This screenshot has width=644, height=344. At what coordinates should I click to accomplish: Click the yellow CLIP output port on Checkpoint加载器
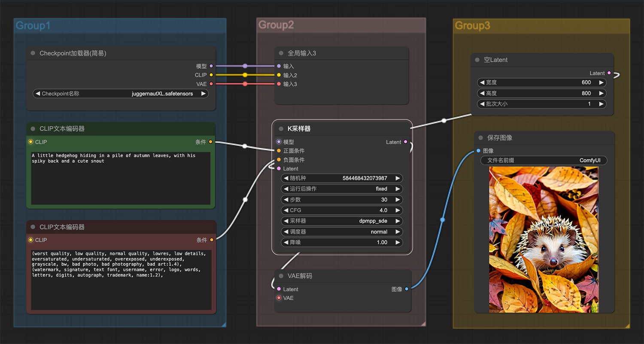tap(211, 75)
